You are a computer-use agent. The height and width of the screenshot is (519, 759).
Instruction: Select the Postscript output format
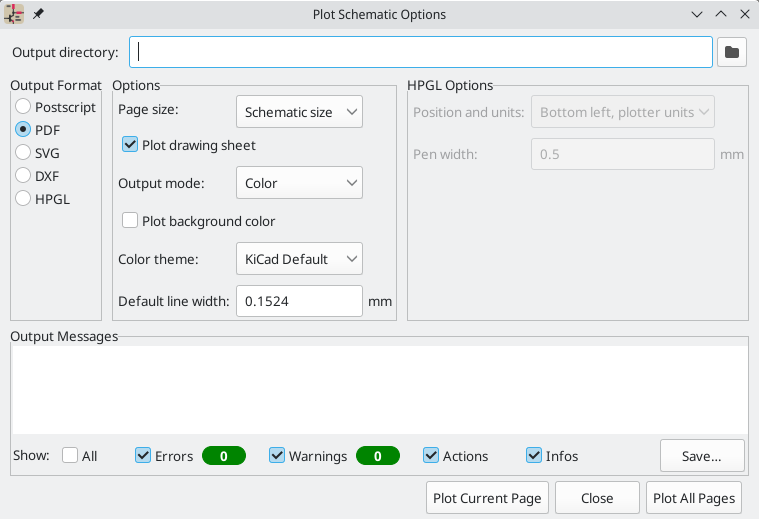[x=24, y=106]
